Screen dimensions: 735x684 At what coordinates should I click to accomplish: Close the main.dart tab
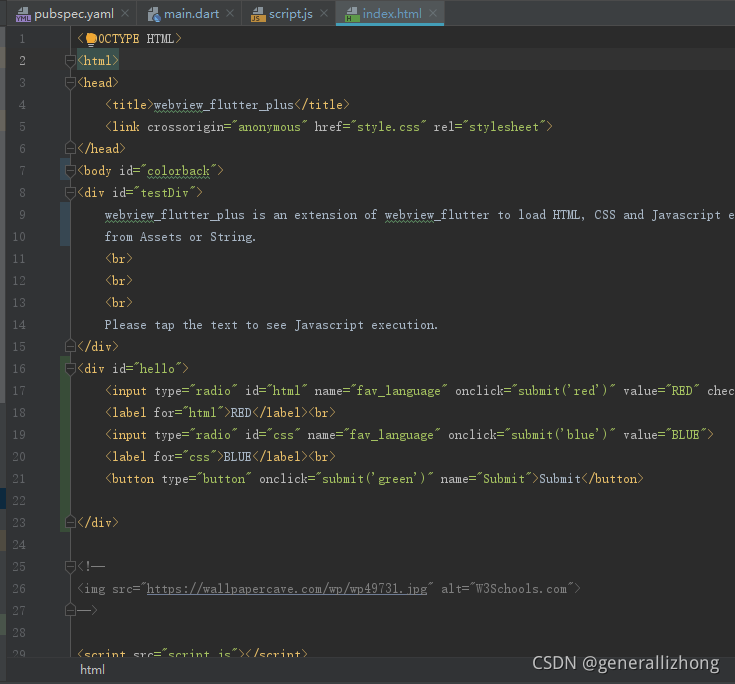coord(230,14)
